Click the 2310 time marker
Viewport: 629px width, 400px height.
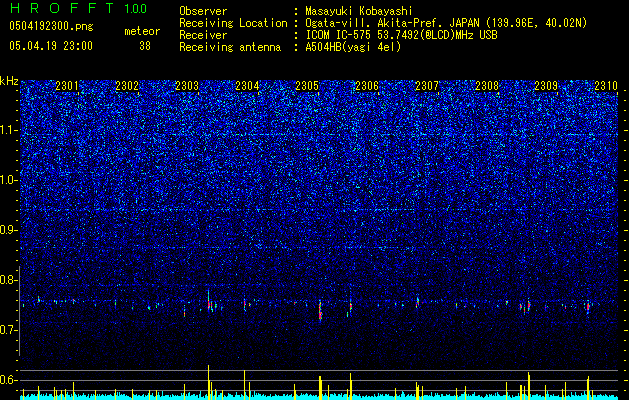[x=606, y=86]
